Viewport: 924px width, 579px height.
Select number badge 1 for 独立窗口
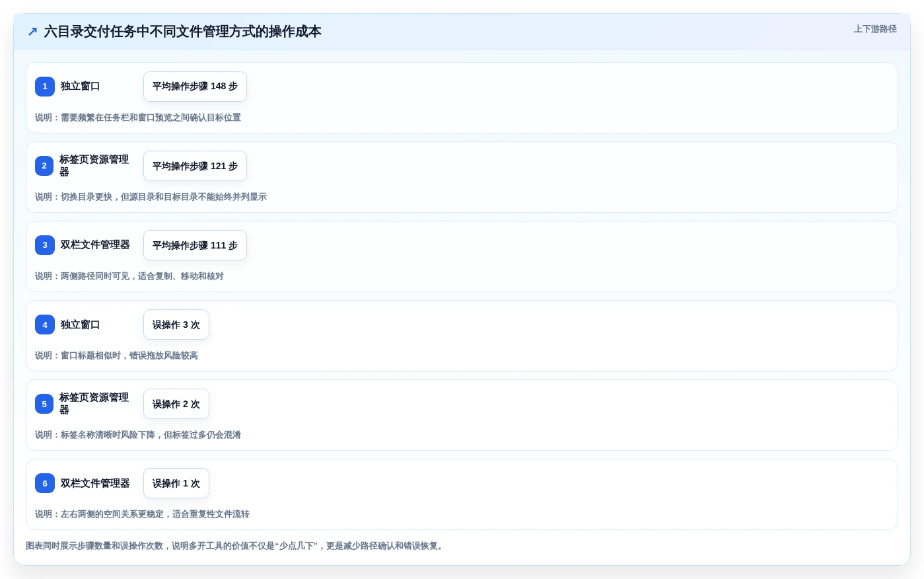(x=45, y=87)
